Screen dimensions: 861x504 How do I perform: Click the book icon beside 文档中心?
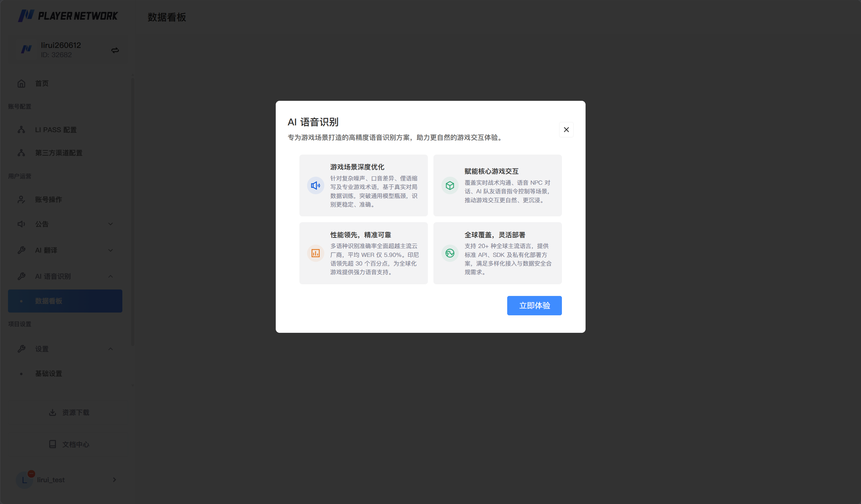coord(52,444)
